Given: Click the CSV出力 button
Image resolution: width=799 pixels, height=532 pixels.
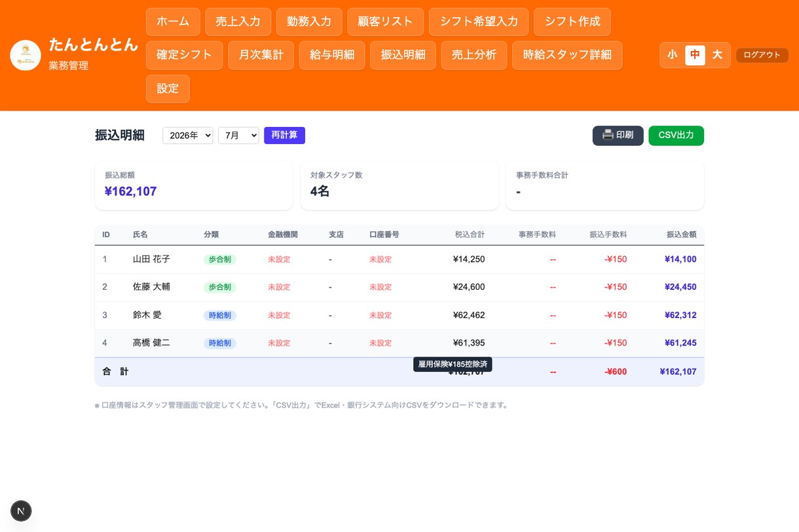Looking at the screenshot, I should point(676,135).
